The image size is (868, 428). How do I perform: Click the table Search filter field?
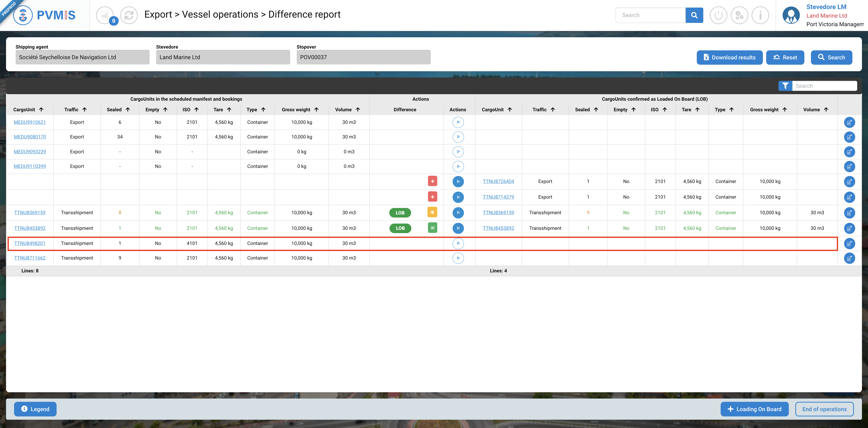tap(824, 86)
